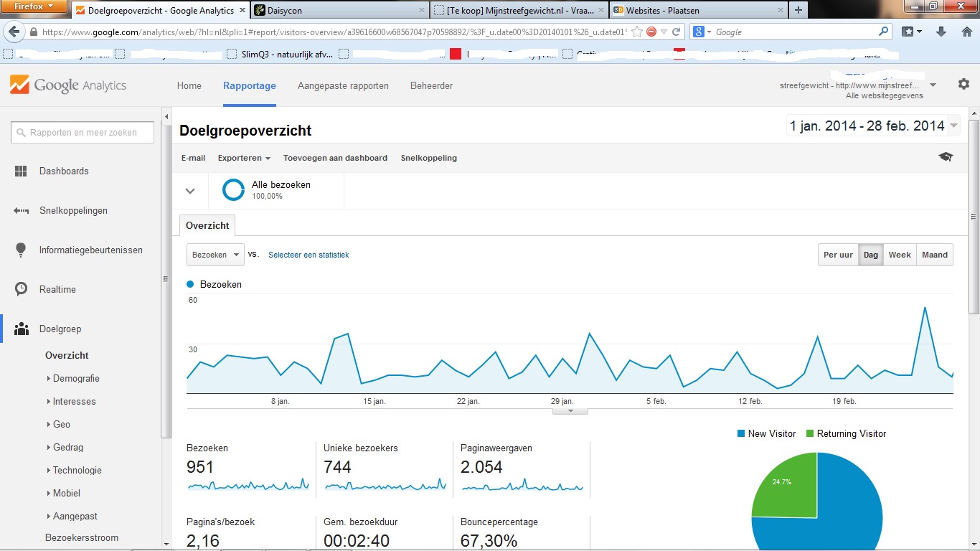Select the Per uur graph view
Image resolution: width=980 pixels, height=551 pixels.
point(838,255)
